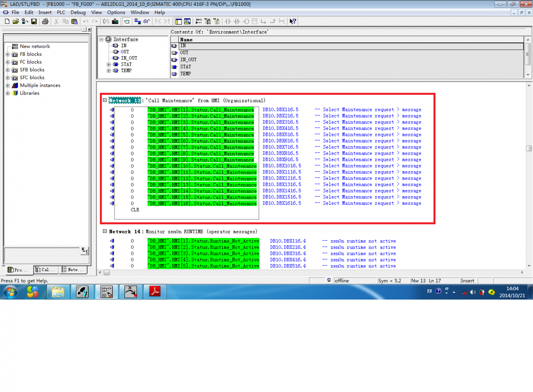Open the Insert menu
Screen dimensions: 533x392
pos(45,12)
